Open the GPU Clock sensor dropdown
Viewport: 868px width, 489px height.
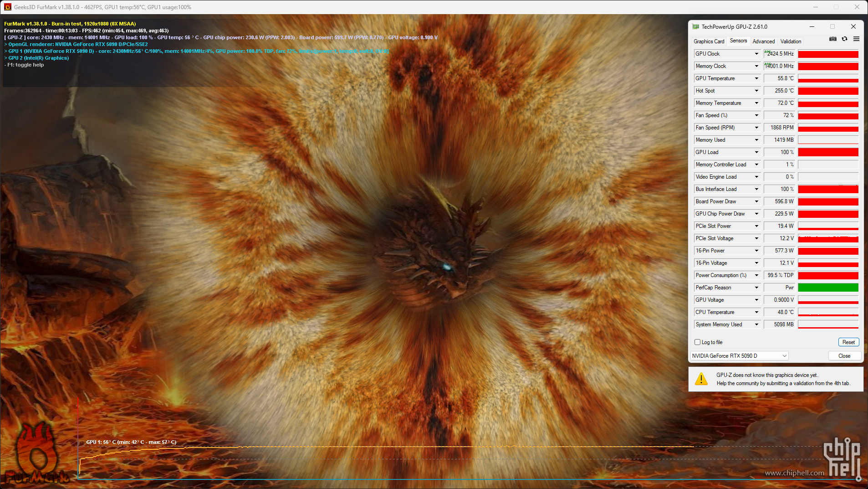[x=756, y=54]
